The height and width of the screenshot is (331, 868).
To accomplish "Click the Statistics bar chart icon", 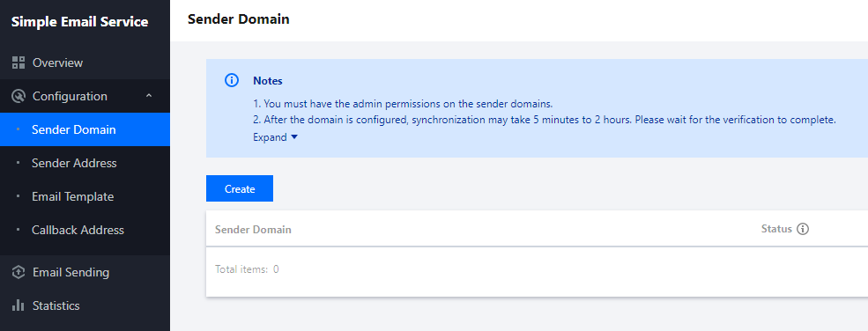I will click(x=19, y=305).
